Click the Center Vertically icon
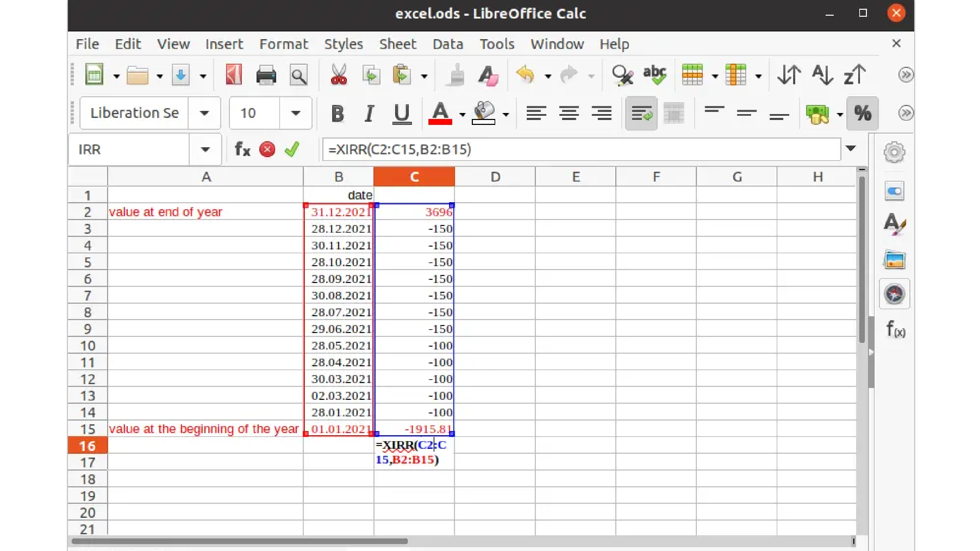The image size is (980, 551). coord(747,113)
